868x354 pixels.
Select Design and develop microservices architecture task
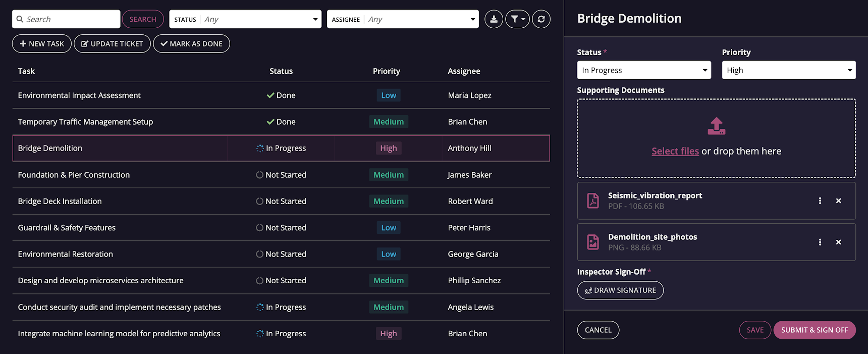coord(281,280)
